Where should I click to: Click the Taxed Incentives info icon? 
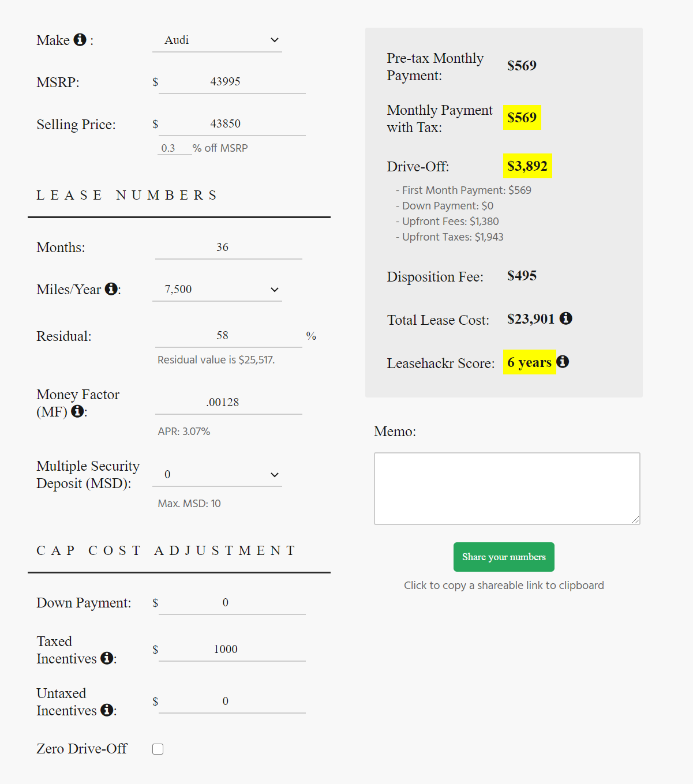pos(107,658)
